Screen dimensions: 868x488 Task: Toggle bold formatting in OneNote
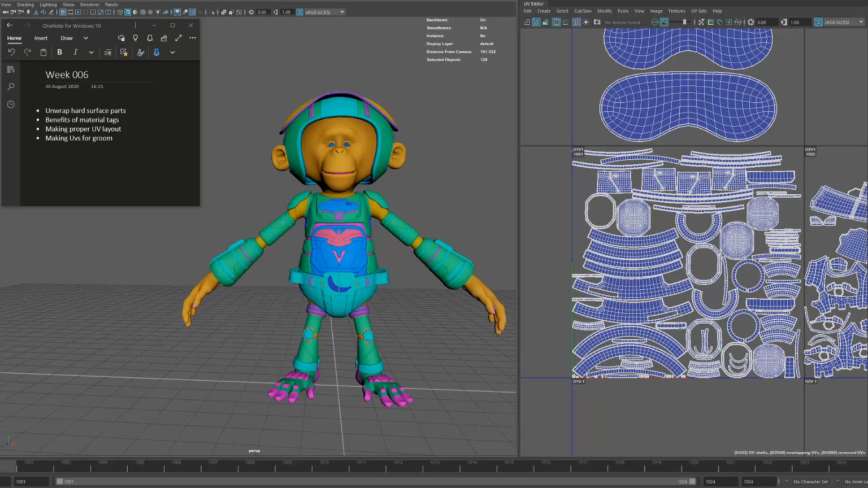pyautogui.click(x=60, y=52)
